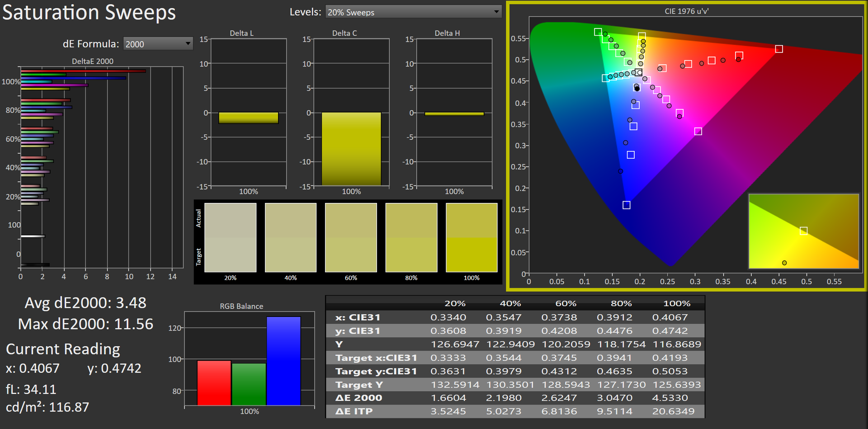Image resolution: width=868 pixels, height=429 pixels.
Task: Click the 100% red target square in CIE diagram
Action: (x=779, y=49)
